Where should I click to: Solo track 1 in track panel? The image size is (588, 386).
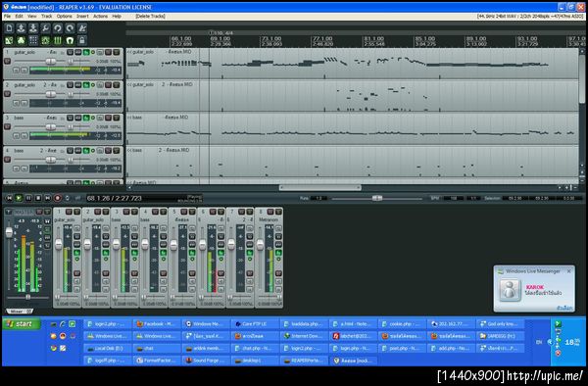click(x=117, y=52)
